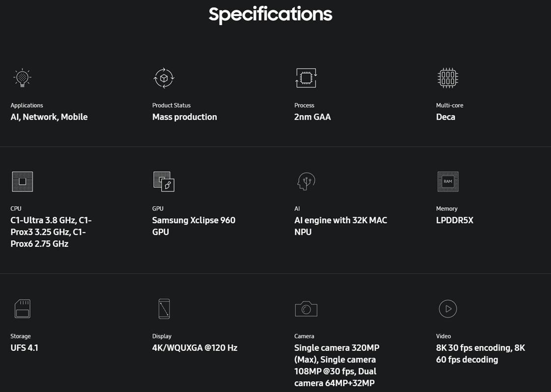Screen dimensions: 551x392
Task: Click the RAM Memory icon
Action: point(447,182)
